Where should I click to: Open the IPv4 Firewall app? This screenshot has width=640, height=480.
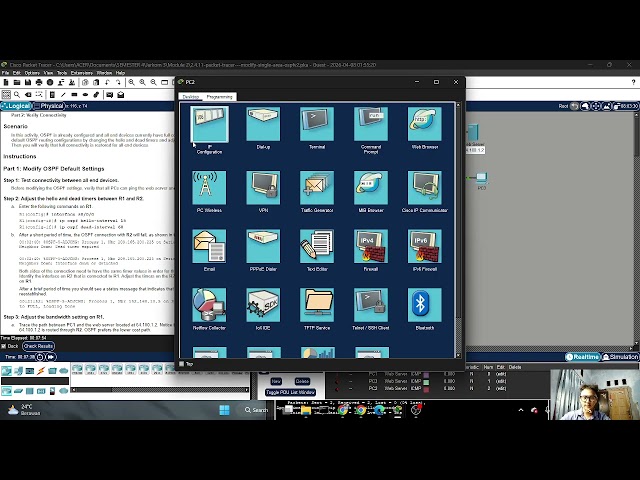371,246
